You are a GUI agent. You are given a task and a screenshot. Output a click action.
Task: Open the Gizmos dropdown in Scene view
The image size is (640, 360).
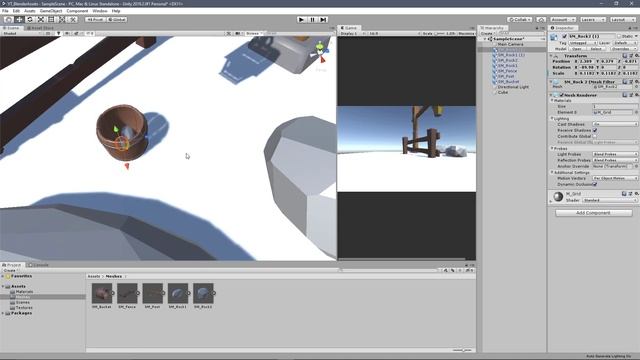[x=254, y=33]
